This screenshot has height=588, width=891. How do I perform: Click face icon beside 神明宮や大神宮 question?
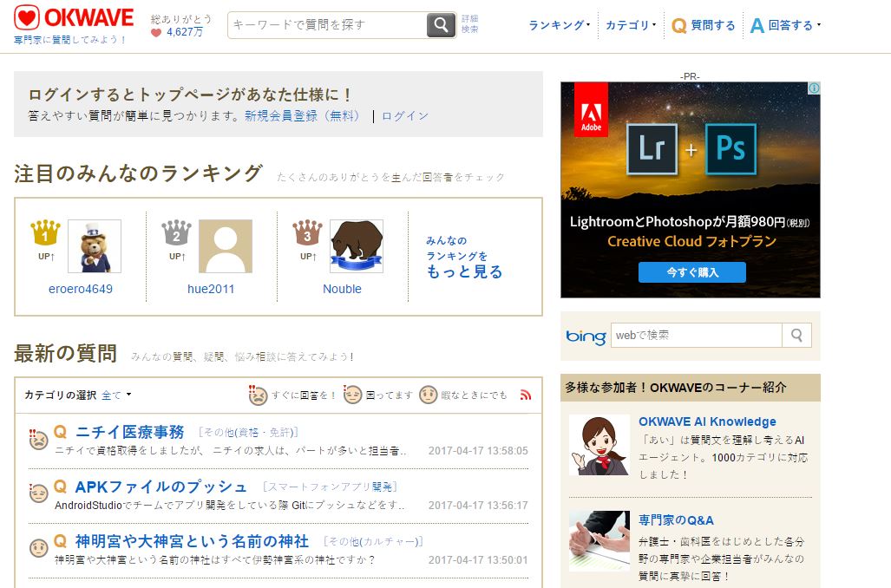pyautogui.click(x=39, y=547)
